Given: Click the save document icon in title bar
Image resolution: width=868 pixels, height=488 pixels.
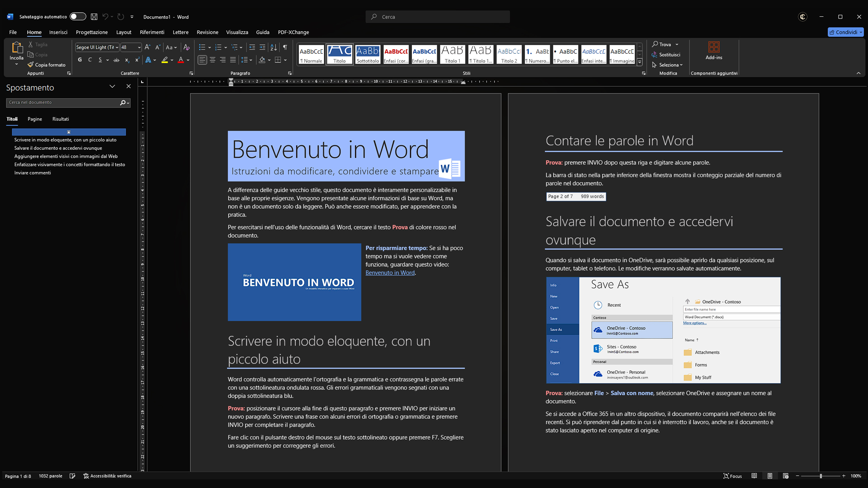Looking at the screenshot, I should point(94,17).
